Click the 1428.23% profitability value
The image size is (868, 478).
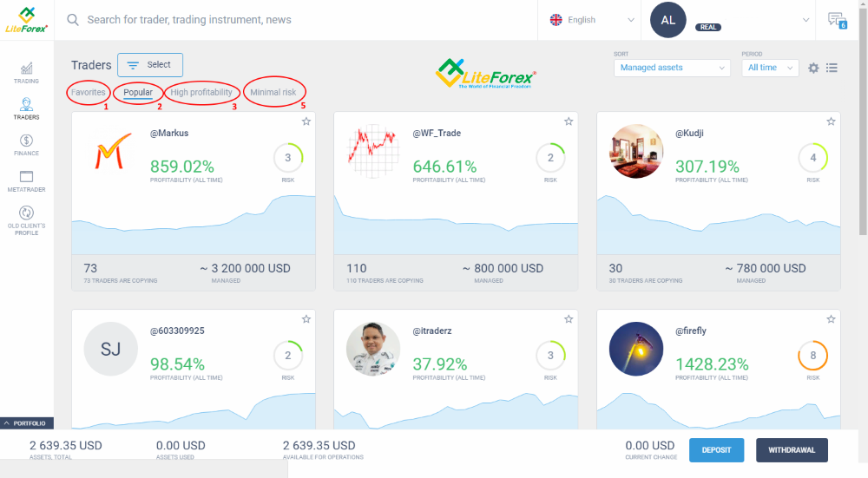tap(712, 364)
